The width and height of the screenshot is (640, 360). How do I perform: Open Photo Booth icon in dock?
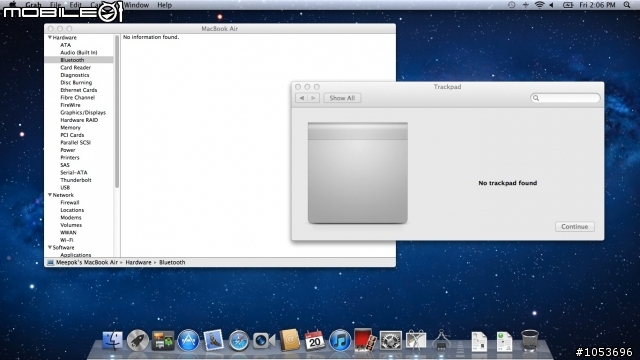(x=365, y=340)
